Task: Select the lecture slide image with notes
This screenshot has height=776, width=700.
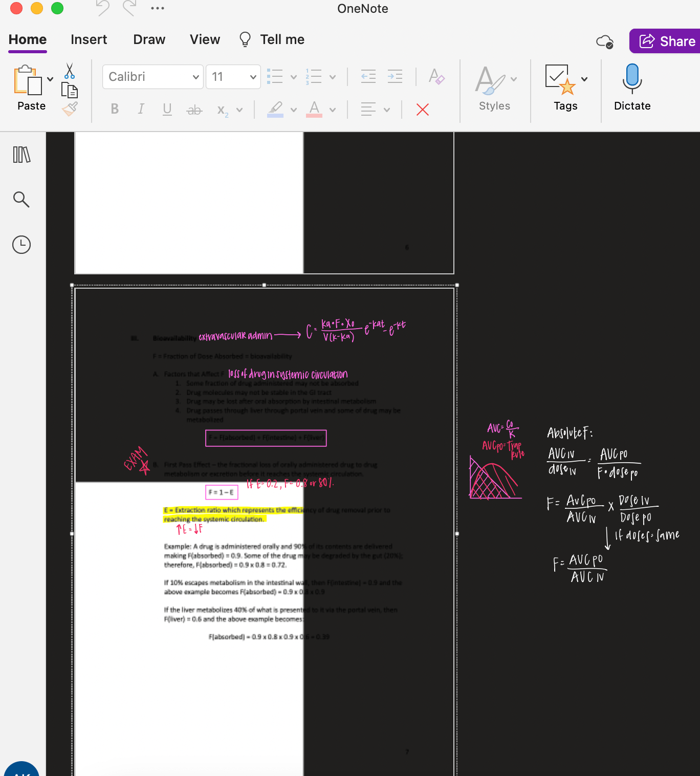Action: [265, 530]
